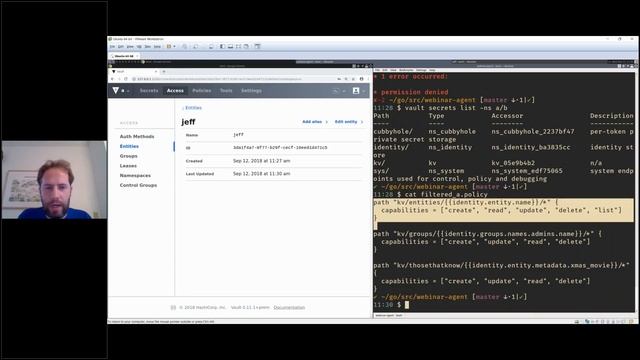Open VMware File menu
Viewport: 640px width, 360px height.
coord(112,47)
